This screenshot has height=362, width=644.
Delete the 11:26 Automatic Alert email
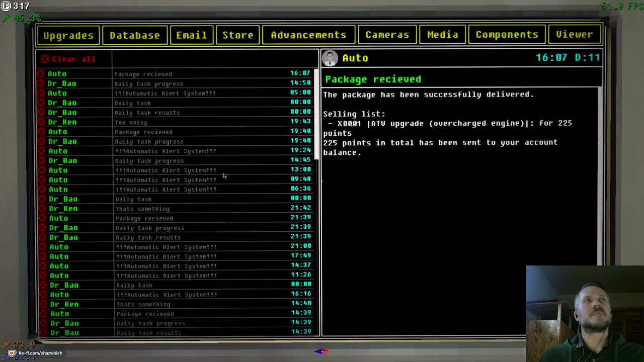43,275
